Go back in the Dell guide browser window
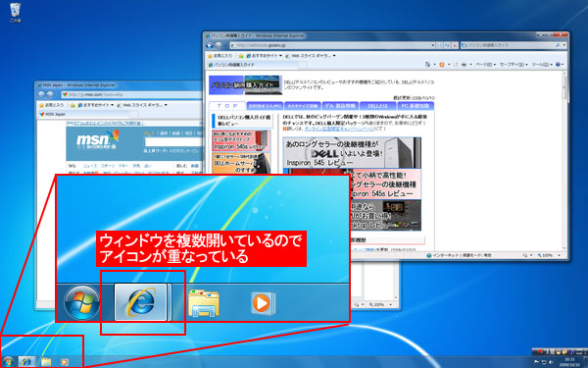The image size is (588, 368). point(211,45)
